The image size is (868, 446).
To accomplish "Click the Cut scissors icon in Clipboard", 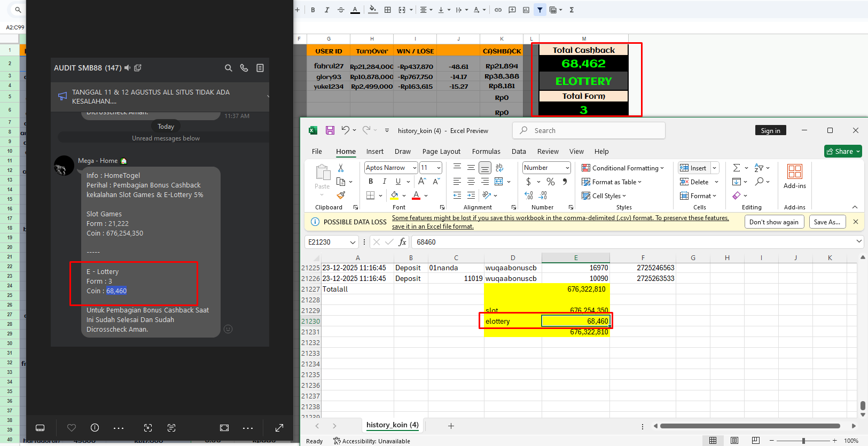I will [341, 168].
